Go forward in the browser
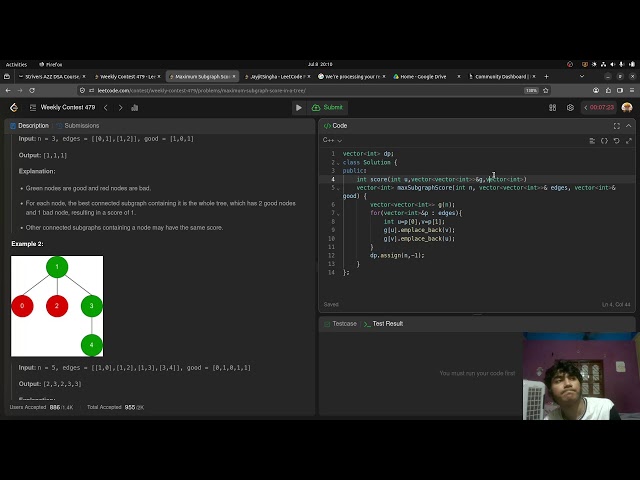The height and width of the screenshot is (480, 640). coord(20,90)
